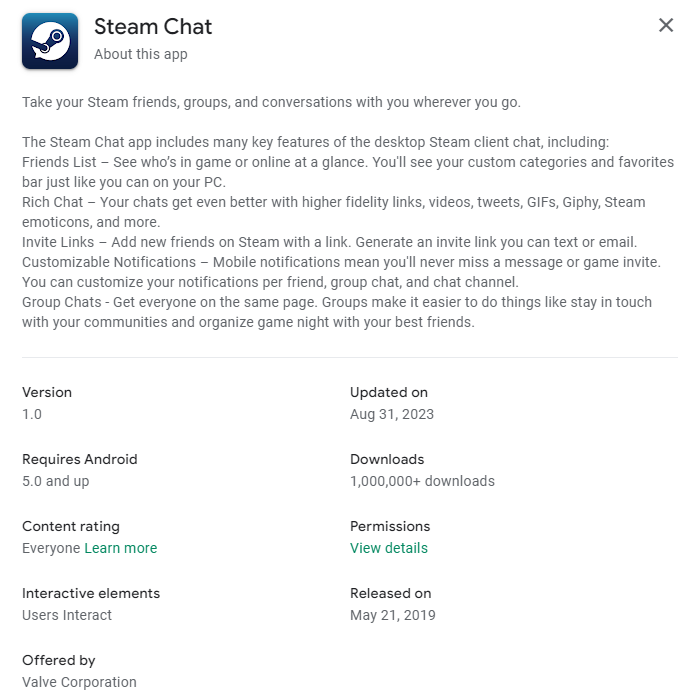The image size is (700, 700).
Task: Click the May 21, 2019 release date
Action: pyautogui.click(x=392, y=615)
